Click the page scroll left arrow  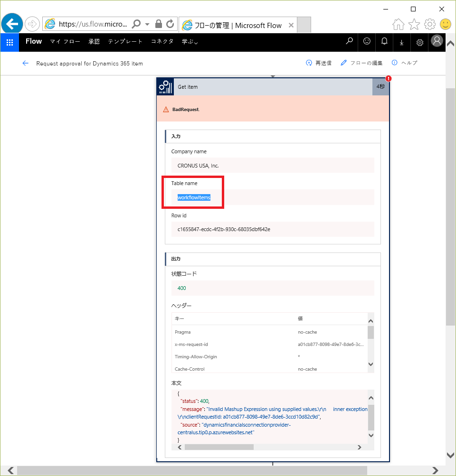pyautogui.click(x=10, y=470)
